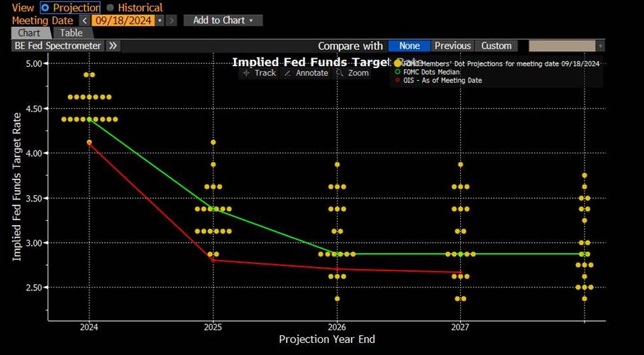Viewport: 644px width, 355px height.
Task: Open the custom comparison date dropdown
Action: pyautogui.click(x=600, y=45)
